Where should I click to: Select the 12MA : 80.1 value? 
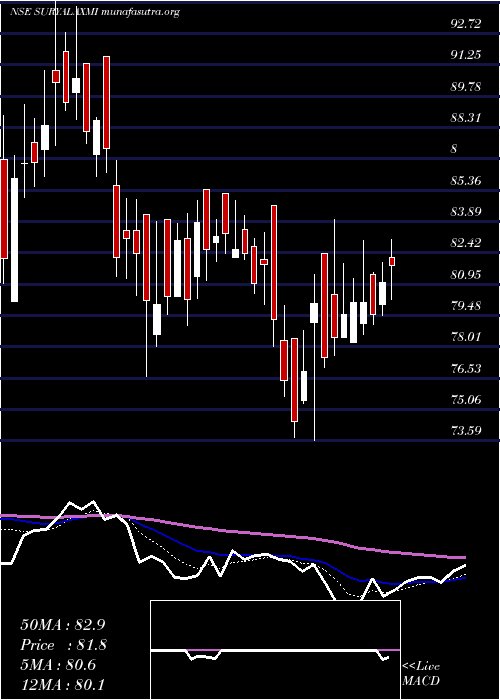(64, 684)
